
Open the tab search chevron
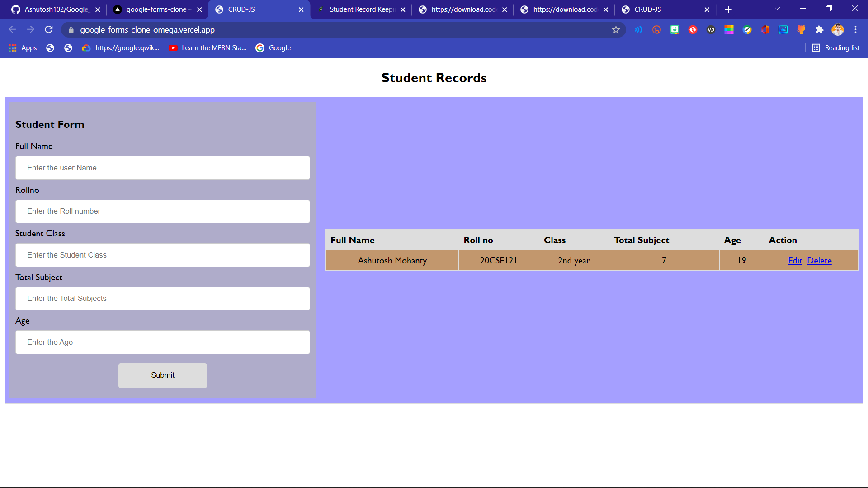pyautogui.click(x=778, y=9)
